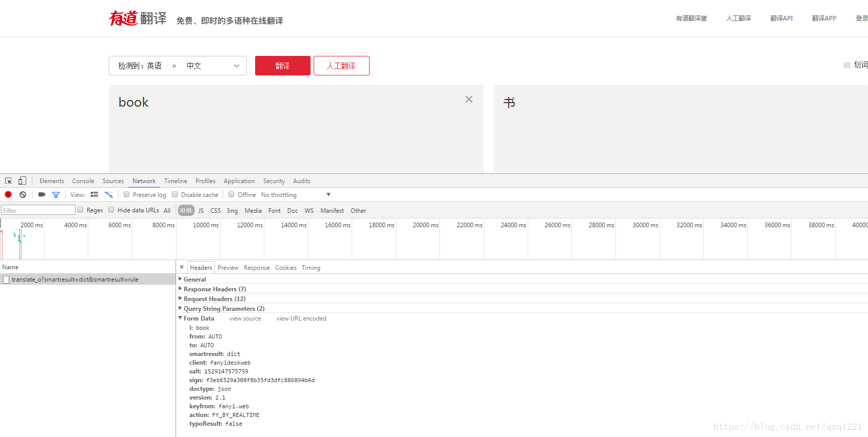Switch to the Audits tab
The width and height of the screenshot is (868, 437).
(301, 181)
